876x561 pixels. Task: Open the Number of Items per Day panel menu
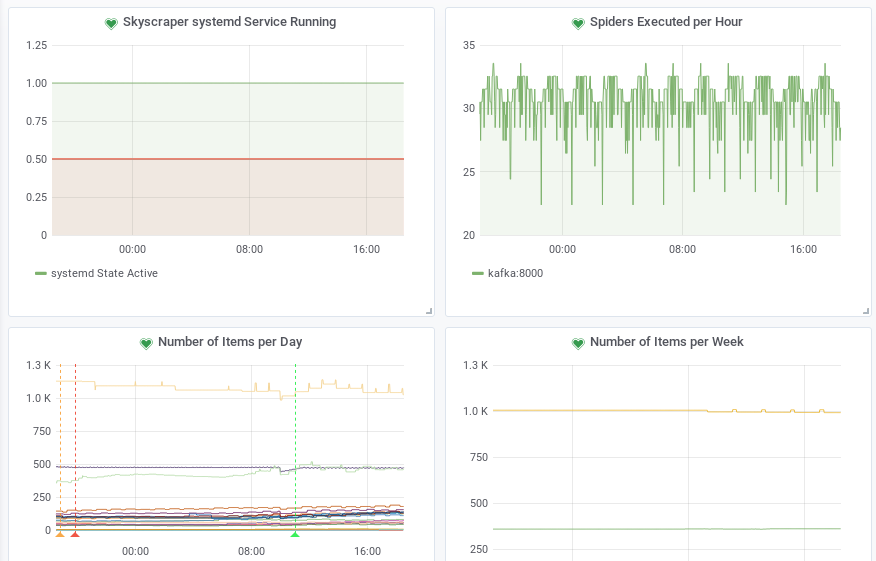(230, 342)
